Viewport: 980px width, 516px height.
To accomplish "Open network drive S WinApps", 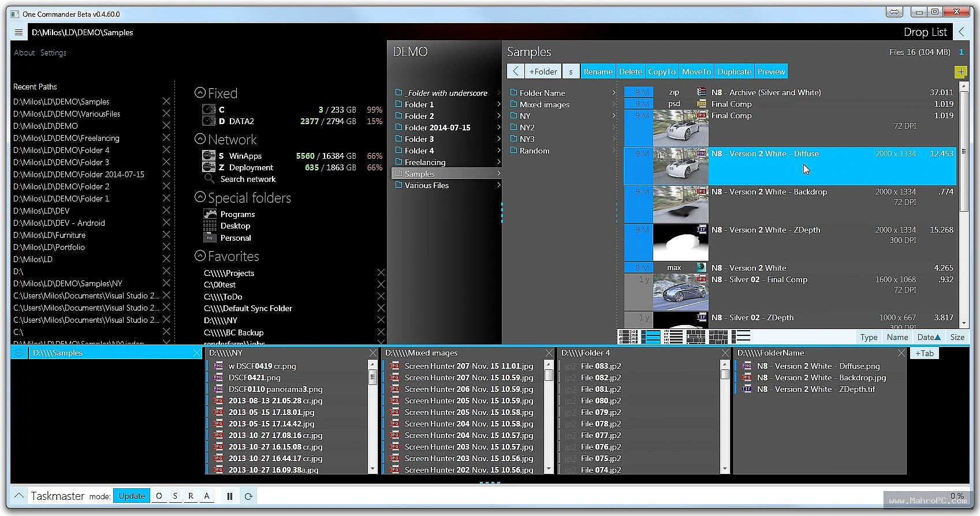I will (x=292, y=156).
